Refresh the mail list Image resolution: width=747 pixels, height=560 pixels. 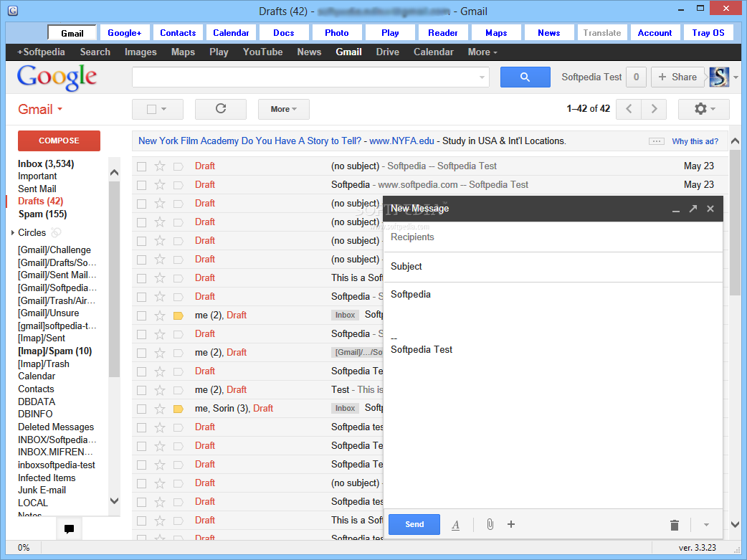click(x=221, y=109)
